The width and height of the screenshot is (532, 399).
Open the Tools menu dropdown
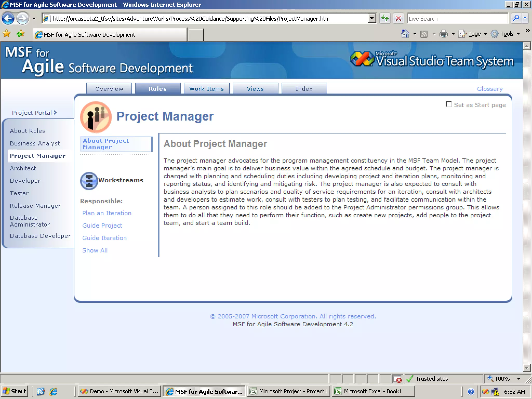507,34
